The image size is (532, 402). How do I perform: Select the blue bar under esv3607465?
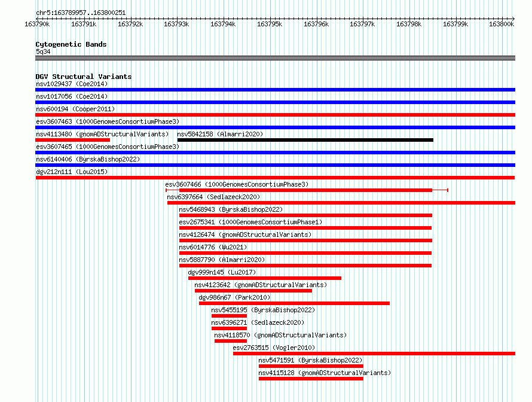[275, 153]
